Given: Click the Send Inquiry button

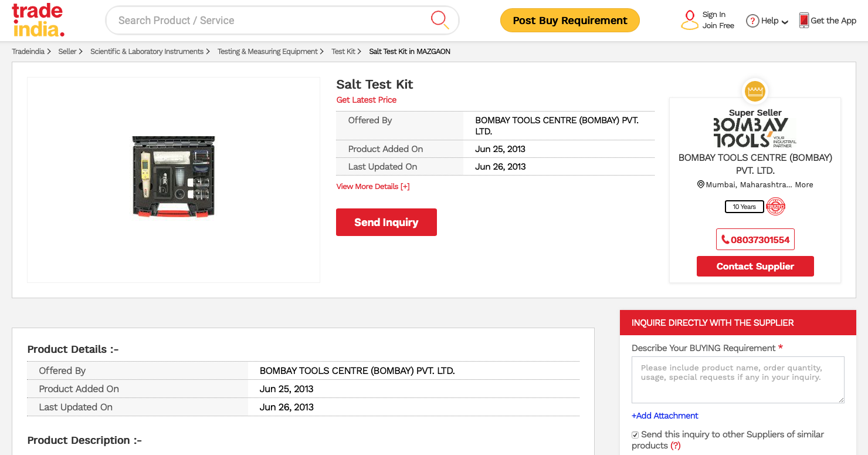Looking at the screenshot, I should pos(386,222).
